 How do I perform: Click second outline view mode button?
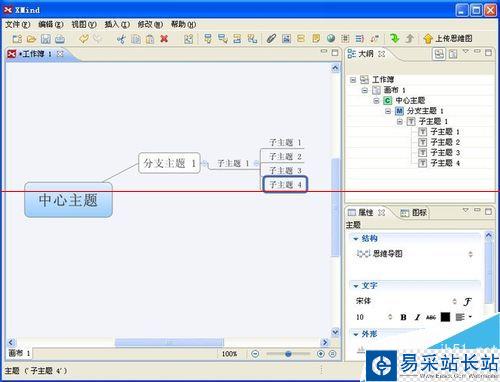click(453, 54)
